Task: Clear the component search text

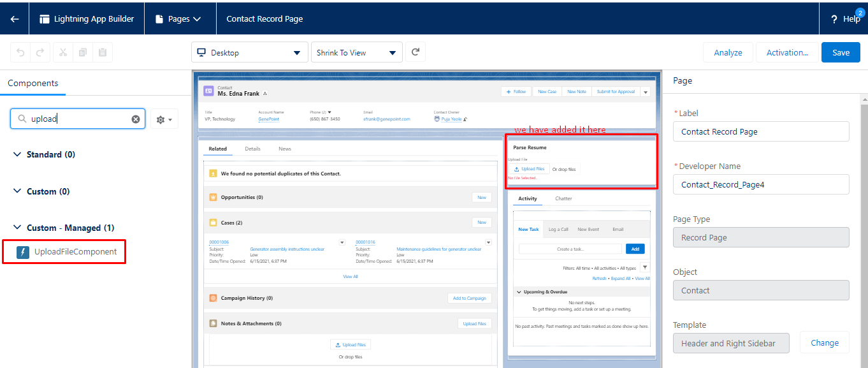Action: [x=136, y=119]
